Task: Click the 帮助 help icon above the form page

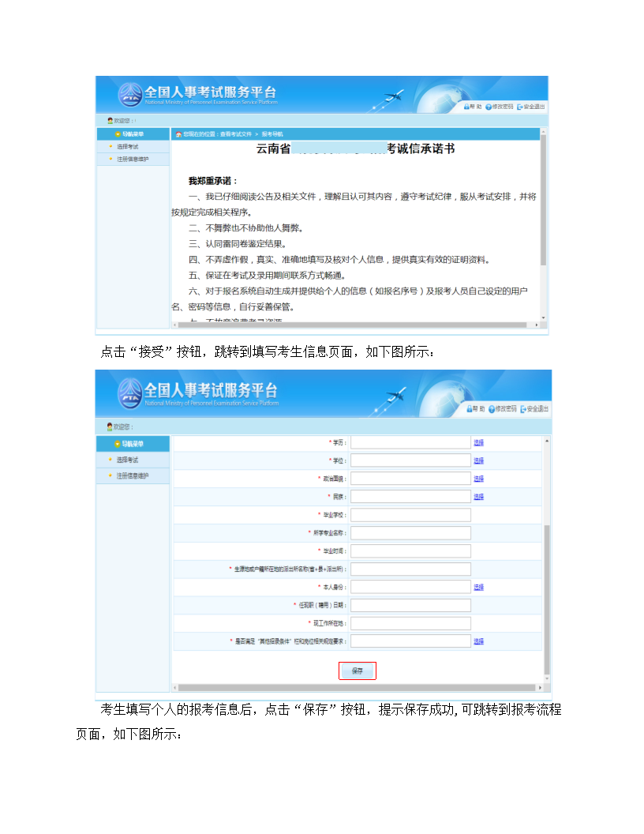Action: 469,408
